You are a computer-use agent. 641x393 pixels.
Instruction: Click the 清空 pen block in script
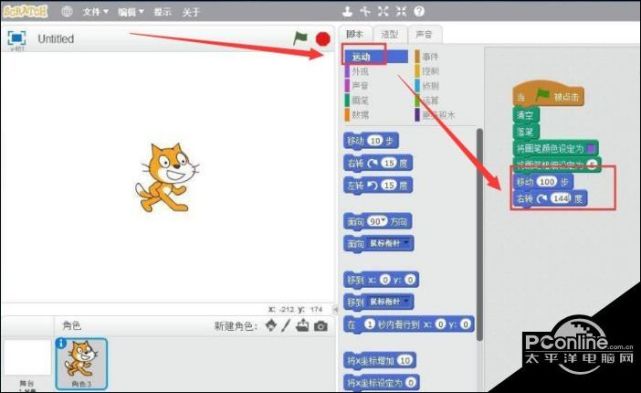[526, 116]
